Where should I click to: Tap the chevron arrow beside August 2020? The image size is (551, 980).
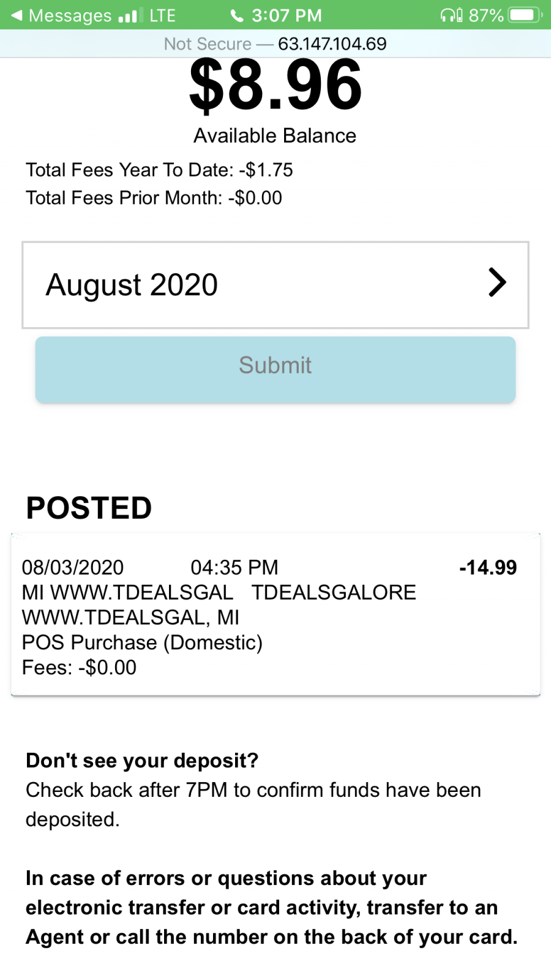click(x=497, y=283)
